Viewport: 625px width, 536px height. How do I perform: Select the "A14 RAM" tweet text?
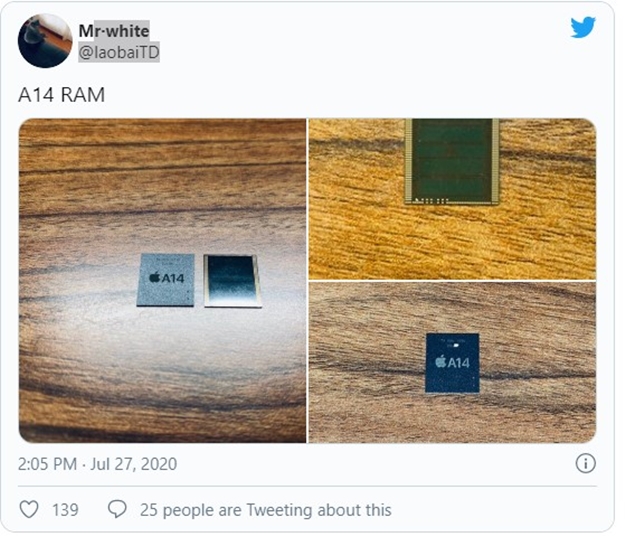62,95
